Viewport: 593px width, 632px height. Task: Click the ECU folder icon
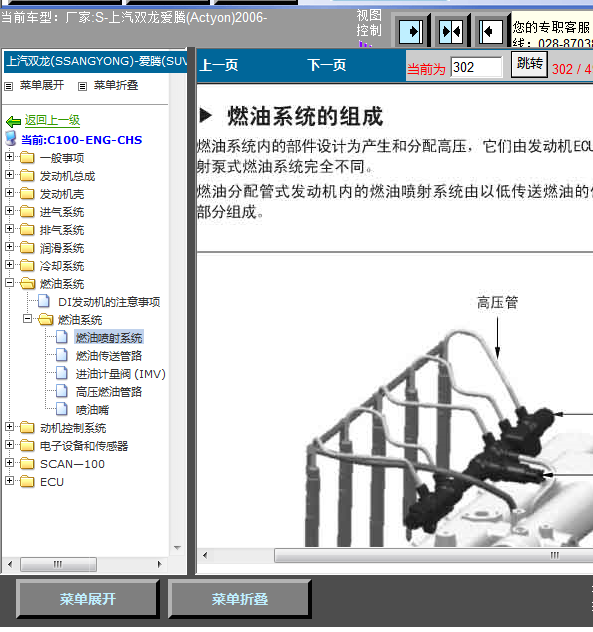(x=27, y=481)
